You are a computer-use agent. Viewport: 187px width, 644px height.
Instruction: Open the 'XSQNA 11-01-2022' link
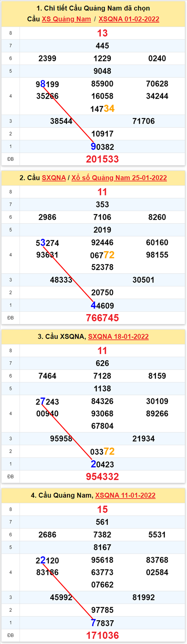[125, 495]
